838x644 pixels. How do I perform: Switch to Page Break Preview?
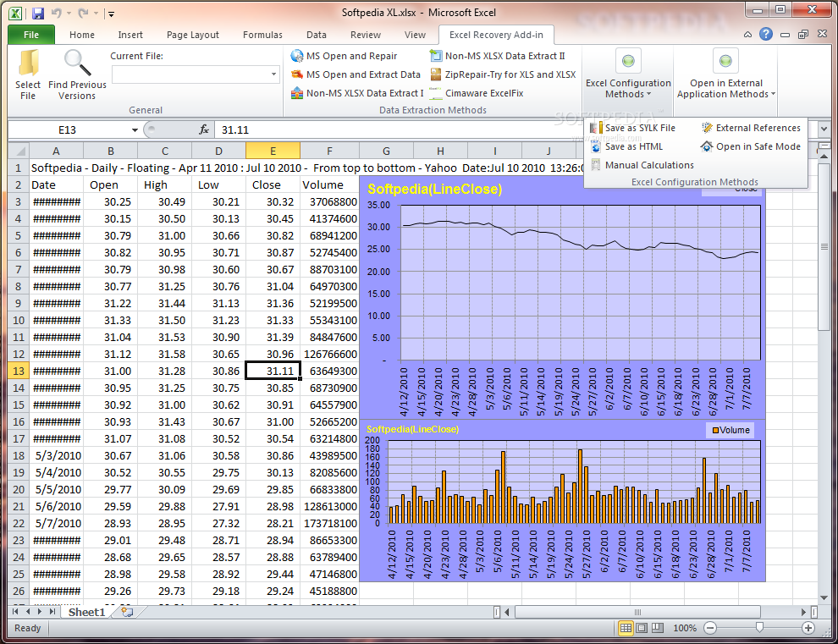(658, 628)
